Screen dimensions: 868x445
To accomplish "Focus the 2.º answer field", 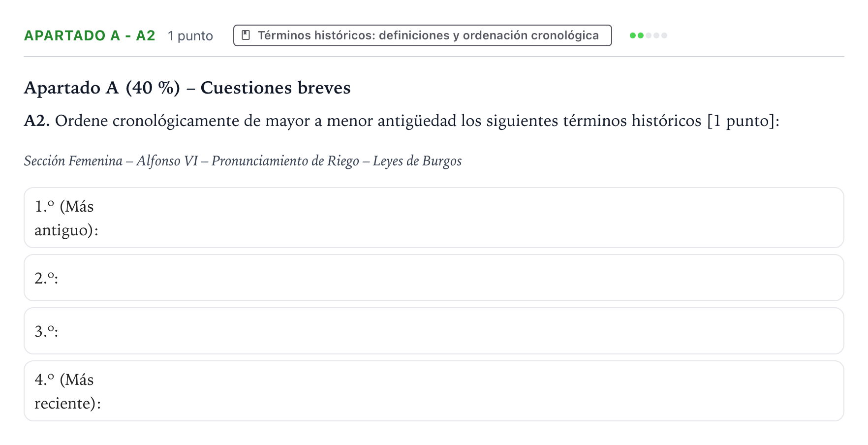I will pyautogui.click(x=434, y=278).
